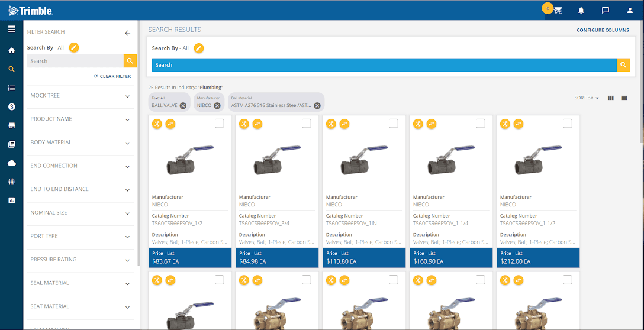644x330 pixels.
Task: Click the hamburger menu in left sidebar
Action: [x=12, y=29]
